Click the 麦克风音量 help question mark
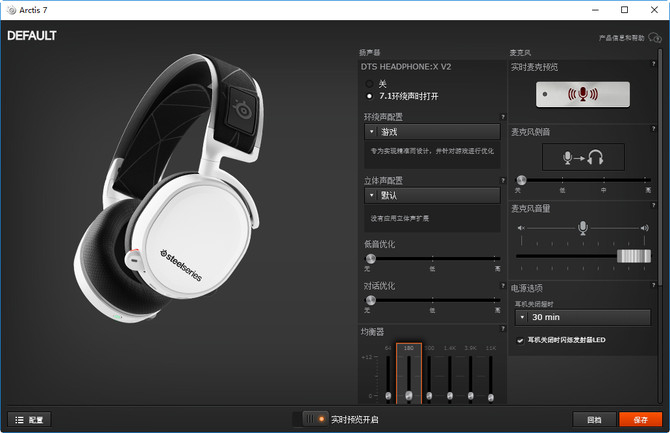 coord(653,205)
